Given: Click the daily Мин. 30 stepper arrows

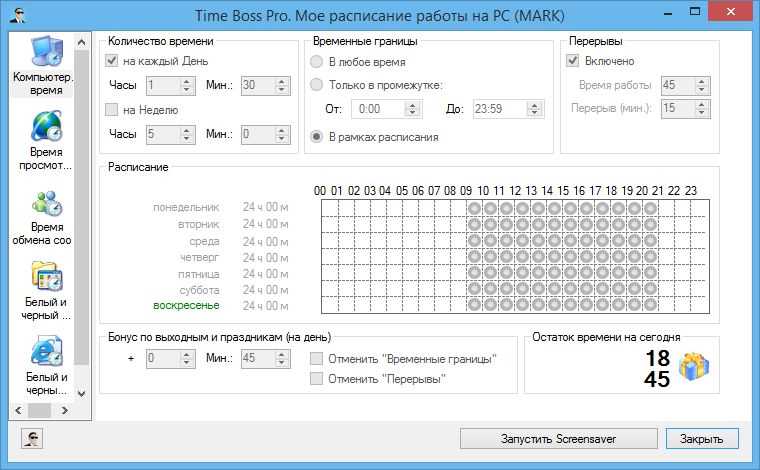Looking at the screenshot, I should [282, 86].
